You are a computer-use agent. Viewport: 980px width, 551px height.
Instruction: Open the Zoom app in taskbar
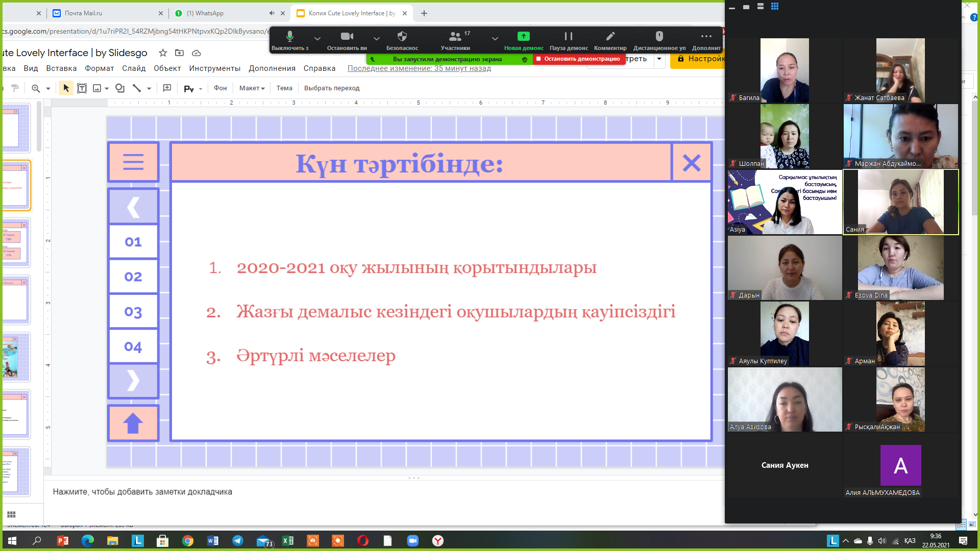[412, 541]
